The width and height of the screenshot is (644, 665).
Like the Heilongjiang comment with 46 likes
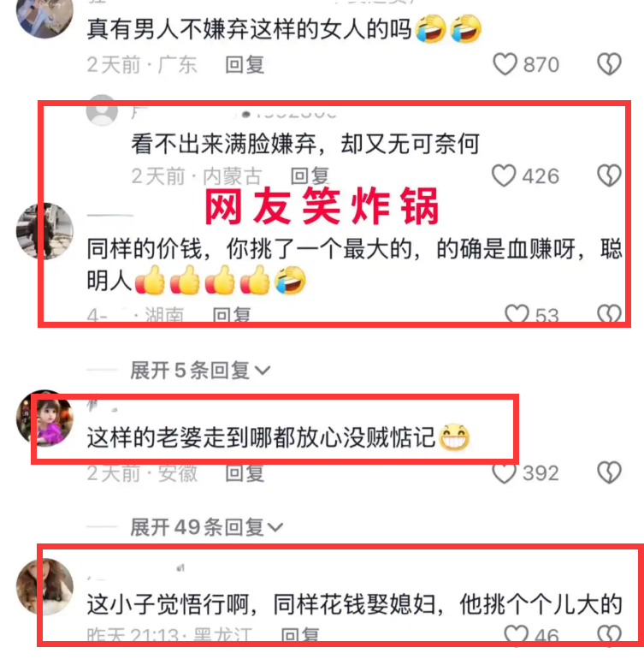click(516, 633)
